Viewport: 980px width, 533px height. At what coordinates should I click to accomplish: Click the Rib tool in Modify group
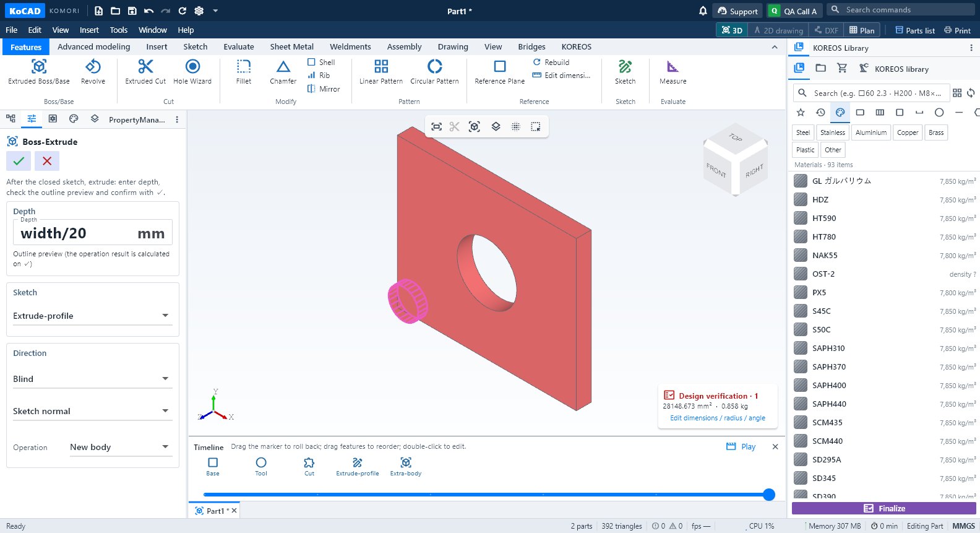pos(319,76)
